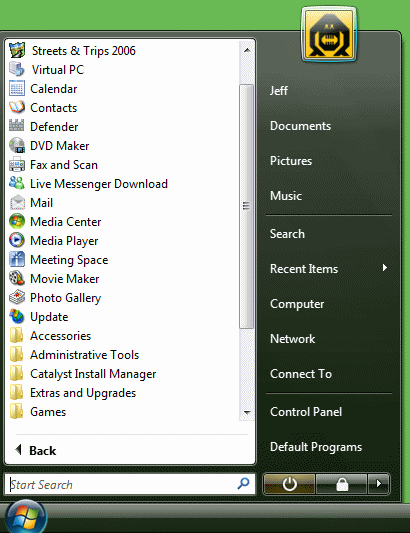This screenshot has height=533, width=410.
Task: Open Media Player icon
Action: [x=17, y=240]
